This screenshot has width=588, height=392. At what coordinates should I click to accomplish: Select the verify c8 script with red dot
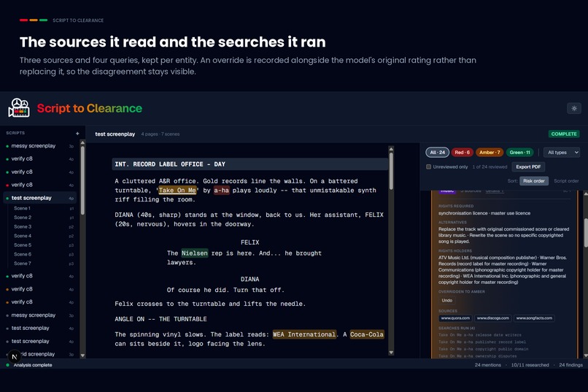tap(39, 185)
